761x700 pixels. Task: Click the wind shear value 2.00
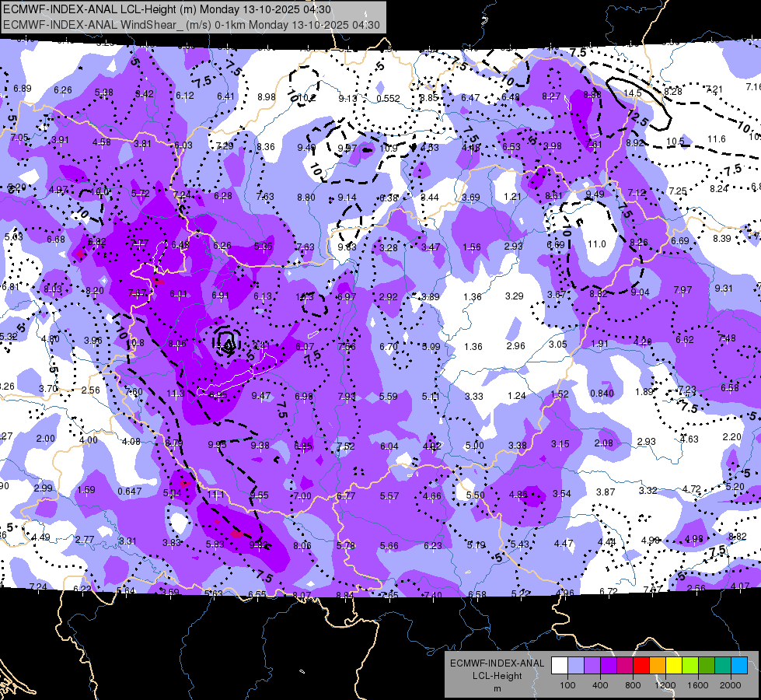tap(46, 438)
